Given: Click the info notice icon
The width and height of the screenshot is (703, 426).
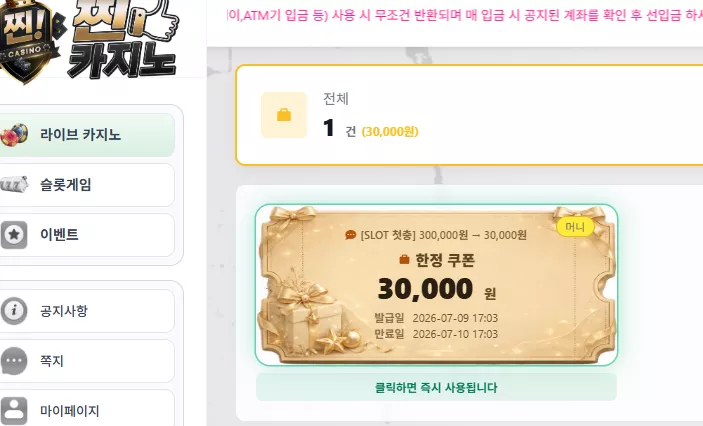Looking at the screenshot, I should pyautogui.click(x=13, y=310).
